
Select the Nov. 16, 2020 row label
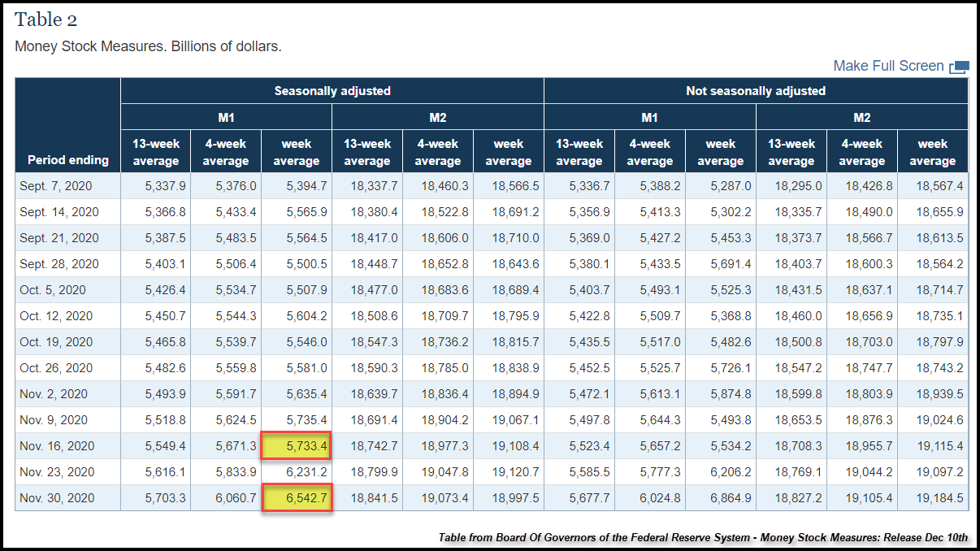[x=57, y=446]
